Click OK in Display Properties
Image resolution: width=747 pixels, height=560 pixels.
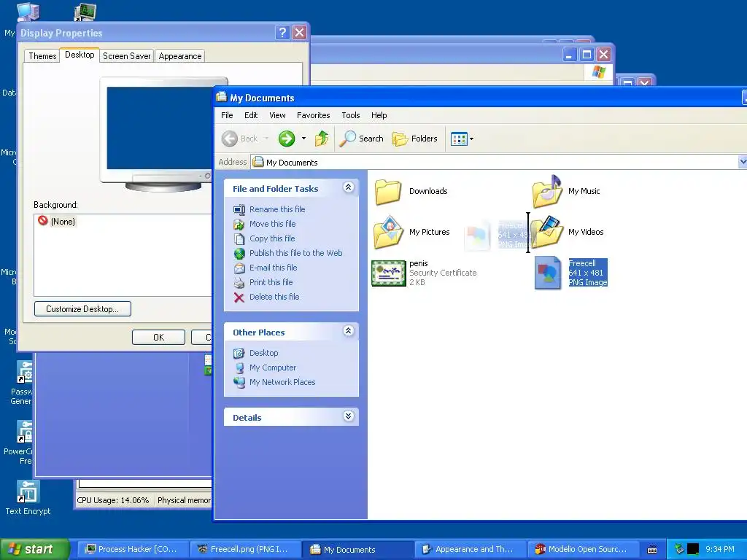pos(158,337)
